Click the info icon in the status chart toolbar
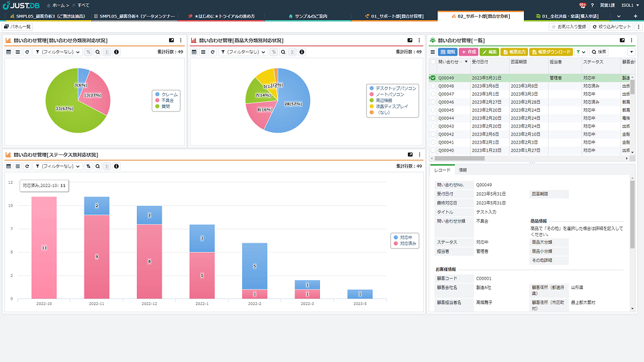The height and width of the screenshot is (362, 644). pyautogui.click(x=116, y=166)
